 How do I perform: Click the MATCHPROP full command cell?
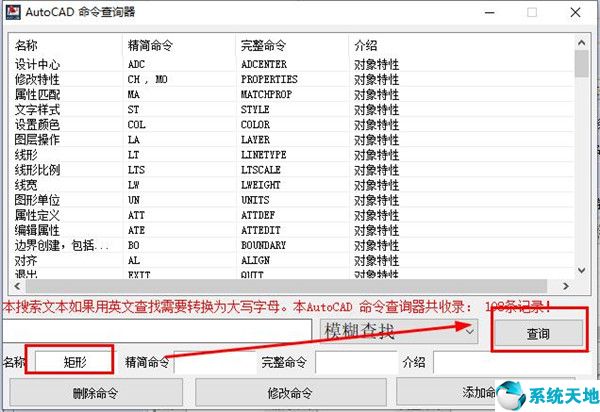(x=266, y=94)
